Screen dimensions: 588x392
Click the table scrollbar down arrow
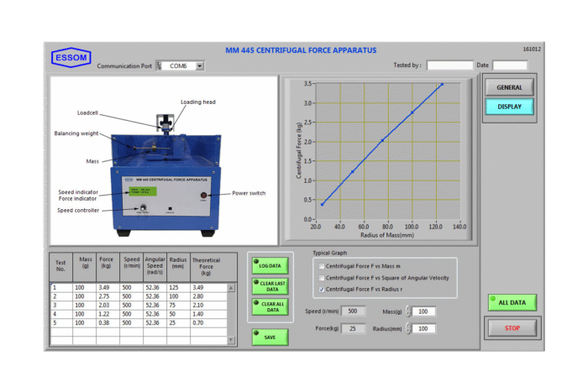coord(232,340)
